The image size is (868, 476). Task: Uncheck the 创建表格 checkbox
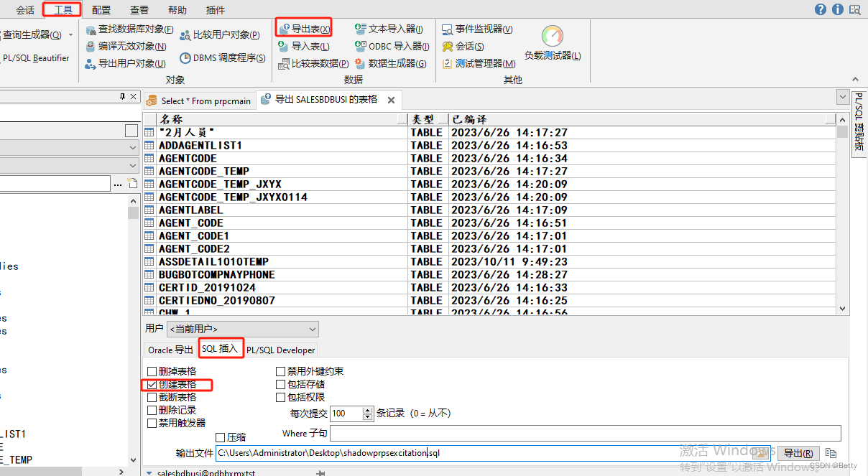pos(152,385)
